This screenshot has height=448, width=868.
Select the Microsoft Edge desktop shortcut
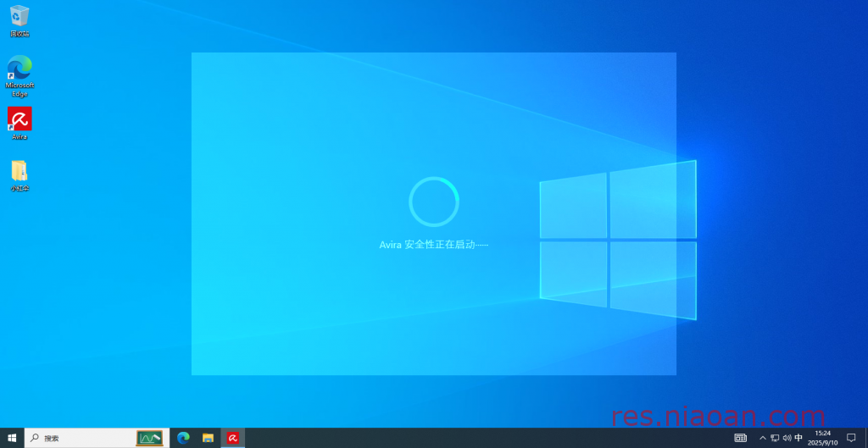[x=19, y=75]
